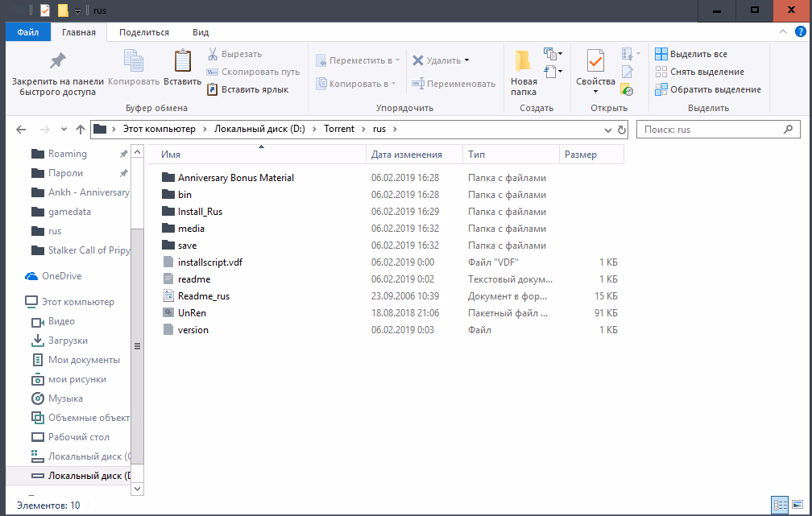812x516 pixels.
Task: Clear selection with 'Снять выделение'
Action: coord(663,72)
